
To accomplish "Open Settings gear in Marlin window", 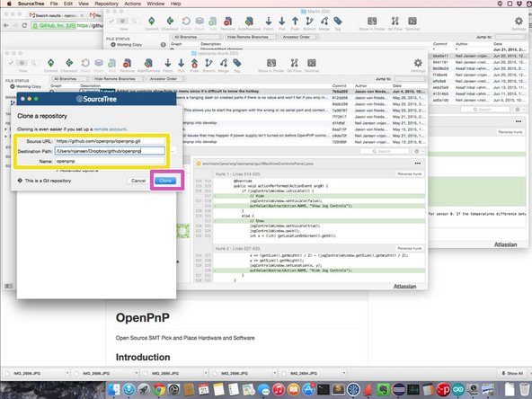I will point(519,22).
